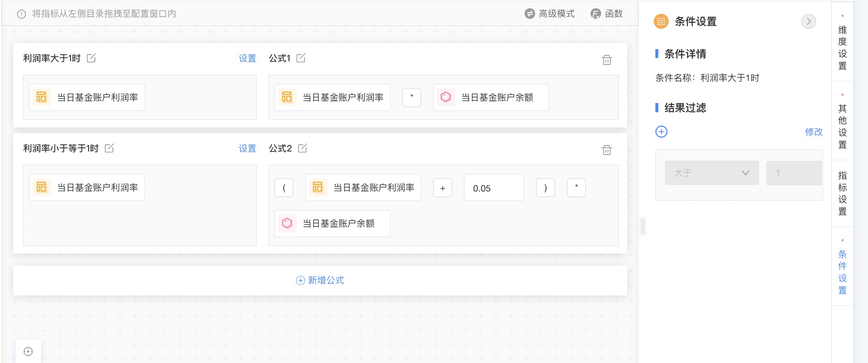Viewport: 868px width, 363px height.
Task: Click the filter value field showing 1
Action: tap(794, 173)
